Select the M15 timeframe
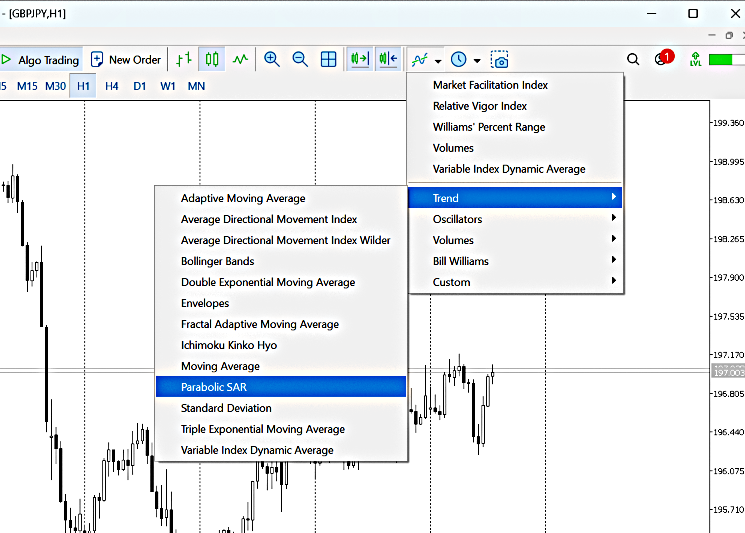 pos(27,86)
